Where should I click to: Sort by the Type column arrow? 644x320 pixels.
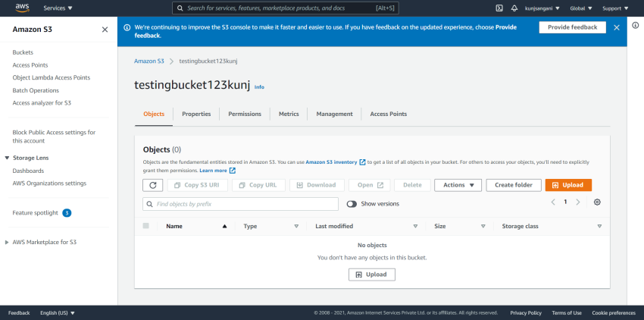tap(296, 226)
